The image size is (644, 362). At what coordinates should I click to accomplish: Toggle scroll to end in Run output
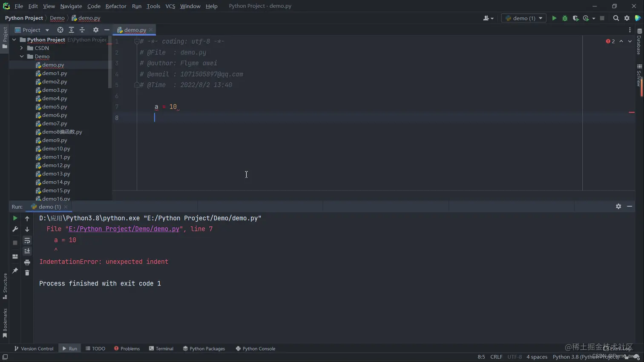tap(27, 251)
